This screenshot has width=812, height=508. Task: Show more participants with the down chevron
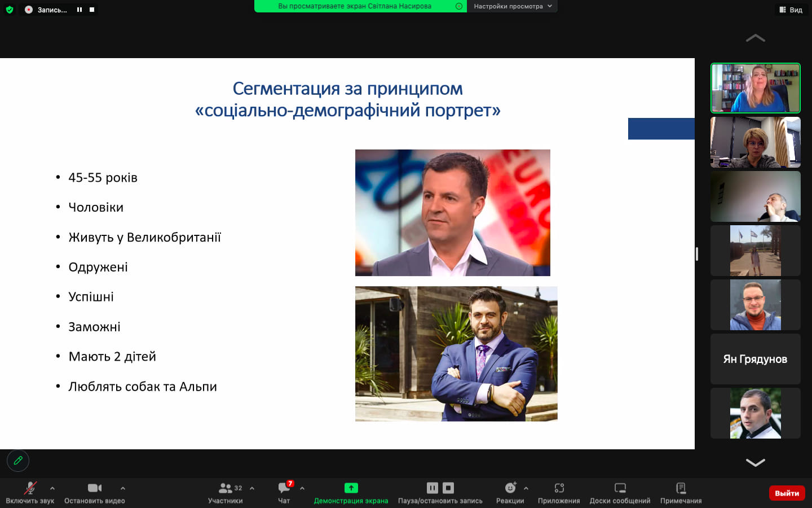[x=756, y=462]
